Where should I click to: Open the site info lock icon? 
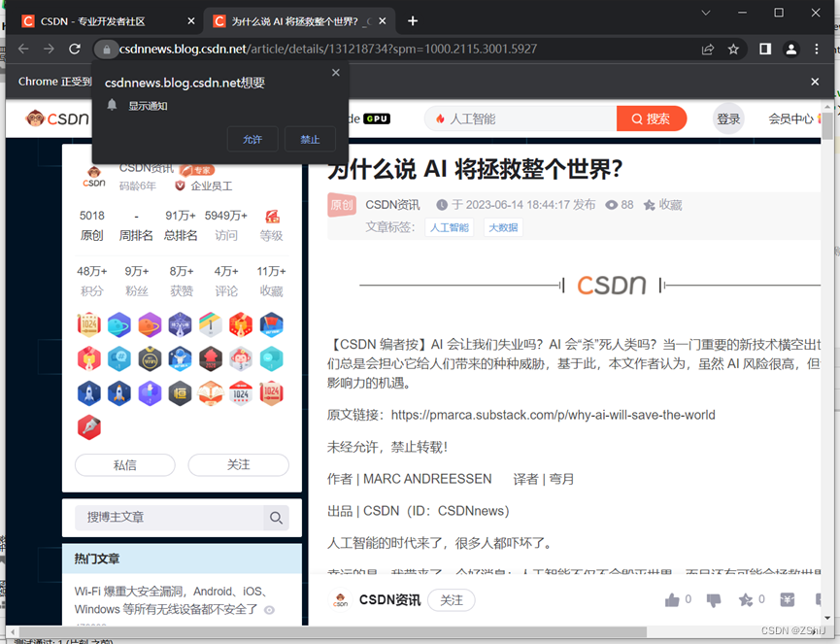(x=106, y=50)
